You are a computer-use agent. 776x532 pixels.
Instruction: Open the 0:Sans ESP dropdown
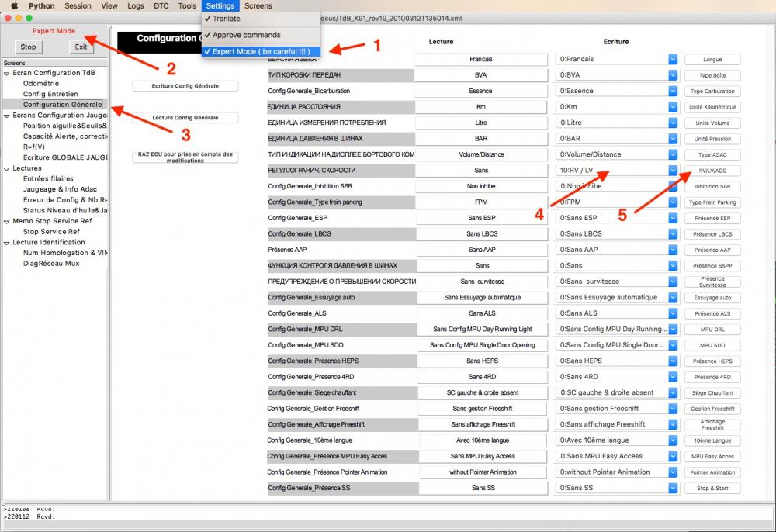pos(616,218)
